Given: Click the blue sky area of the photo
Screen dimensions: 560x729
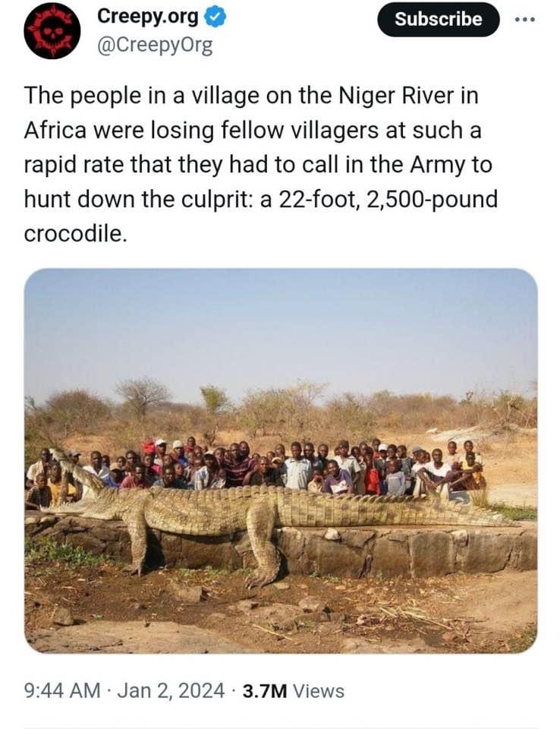Looking at the screenshot, I should click(x=280, y=327).
